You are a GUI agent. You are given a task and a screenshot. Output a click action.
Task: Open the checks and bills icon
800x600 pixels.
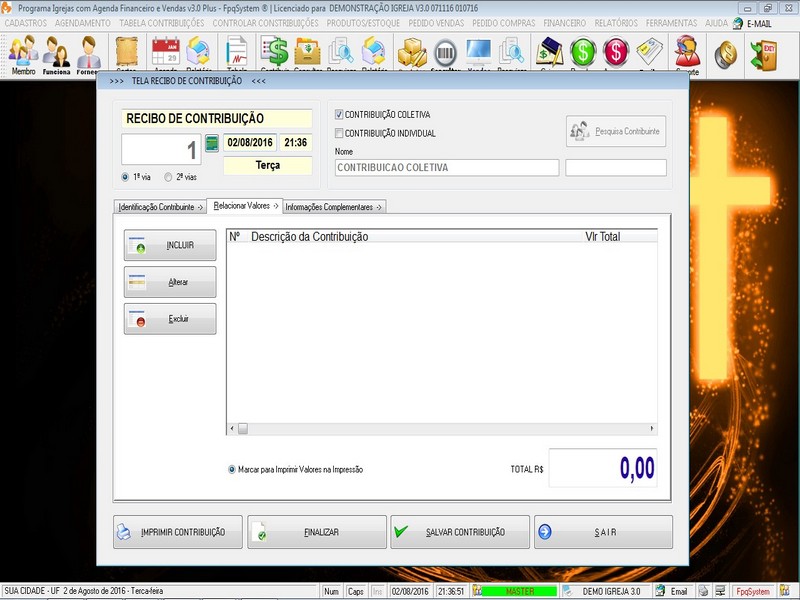click(649, 53)
